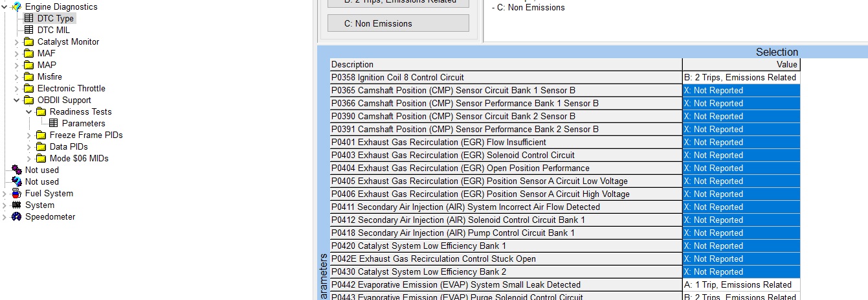The height and width of the screenshot is (300, 868).
Task: Select the P0420 Catalyst Low Efficiency value cell
Action: point(741,246)
